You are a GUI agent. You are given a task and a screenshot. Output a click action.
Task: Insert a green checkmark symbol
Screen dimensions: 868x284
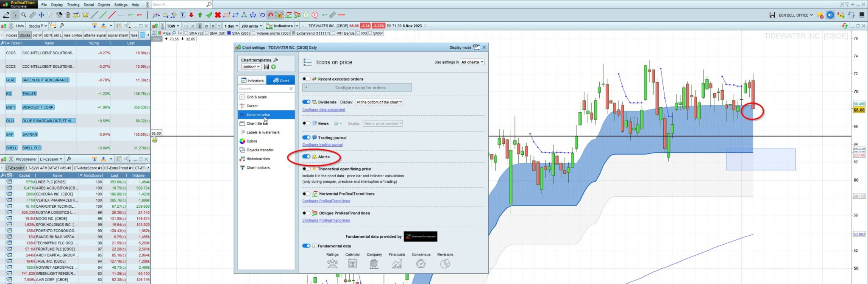pyautogui.click(x=209, y=15)
